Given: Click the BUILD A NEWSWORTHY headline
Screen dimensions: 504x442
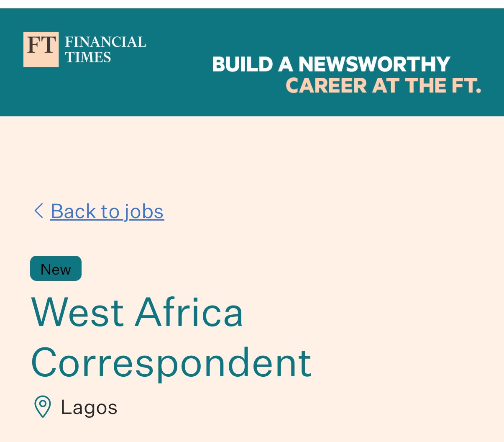Looking at the screenshot, I should pyautogui.click(x=331, y=64).
